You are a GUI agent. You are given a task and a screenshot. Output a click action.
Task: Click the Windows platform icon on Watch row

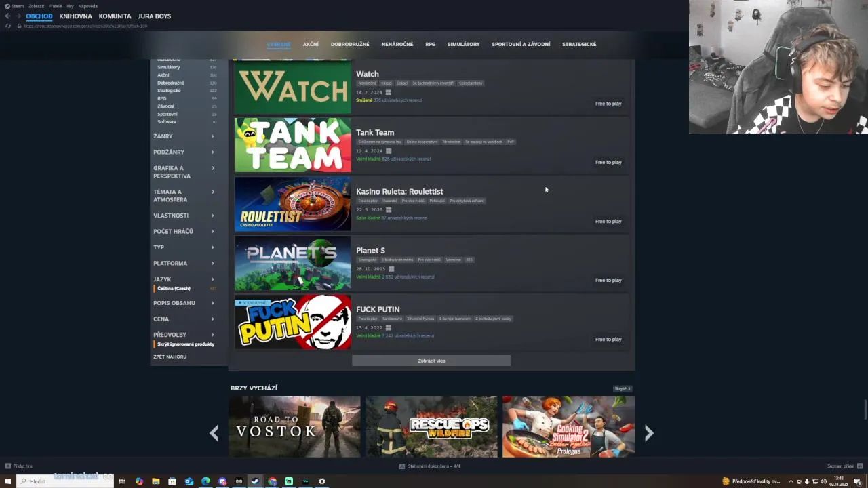coord(388,92)
